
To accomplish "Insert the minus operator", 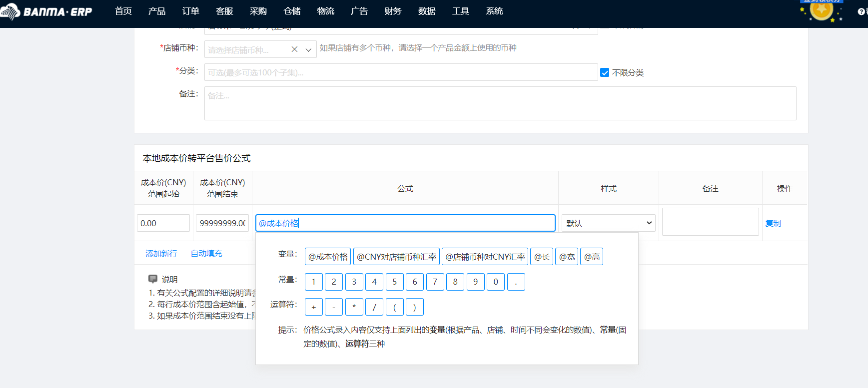I will (x=334, y=307).
